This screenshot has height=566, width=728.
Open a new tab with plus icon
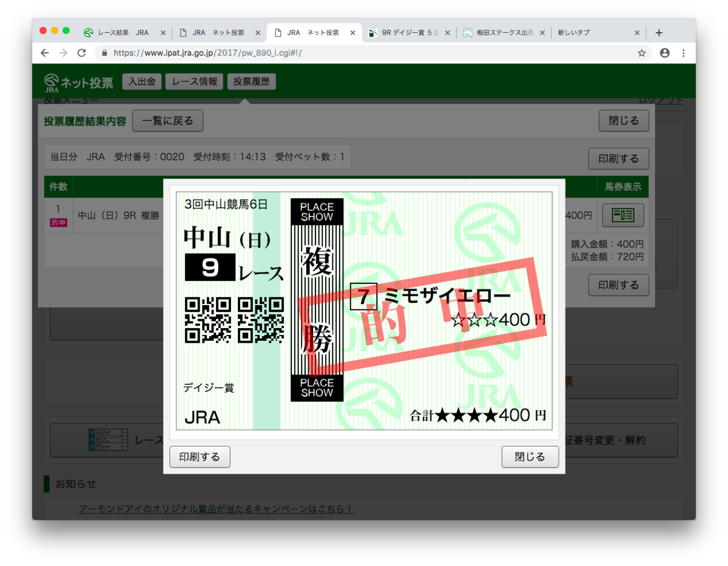click(x=659, y=33)
